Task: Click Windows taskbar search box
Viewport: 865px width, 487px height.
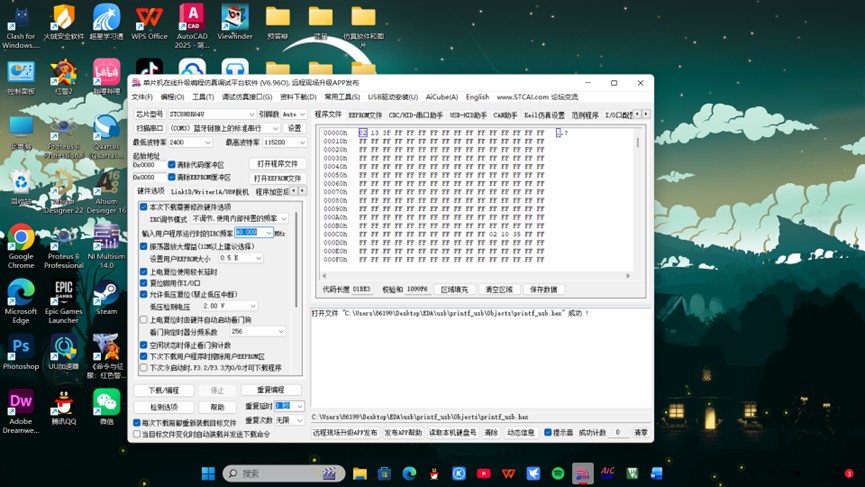Action: (284, 473)
